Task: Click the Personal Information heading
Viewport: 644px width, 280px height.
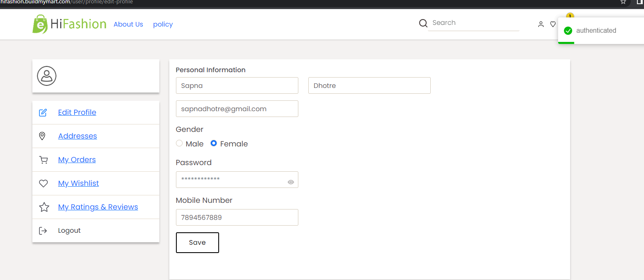Action: click(211, 70)
